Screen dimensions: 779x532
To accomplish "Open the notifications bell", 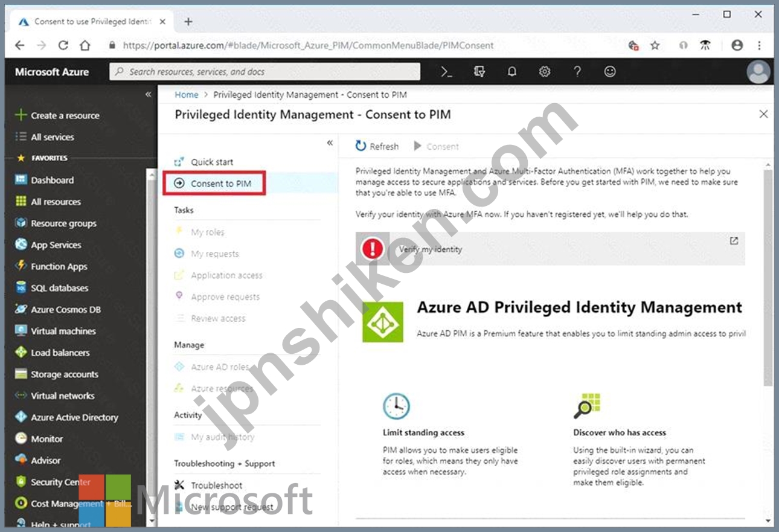I will click(x=512, y=72).
